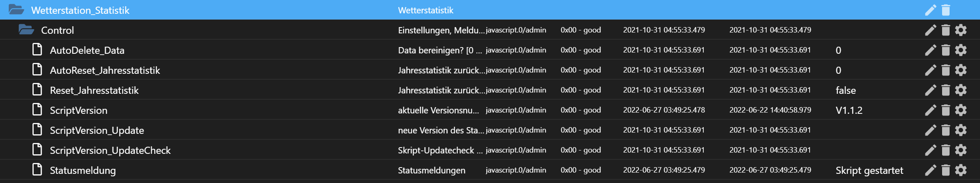Delete the Wetterstation_Statistik folder
This screenshot has width=980, height=183.
click(946, 10)
